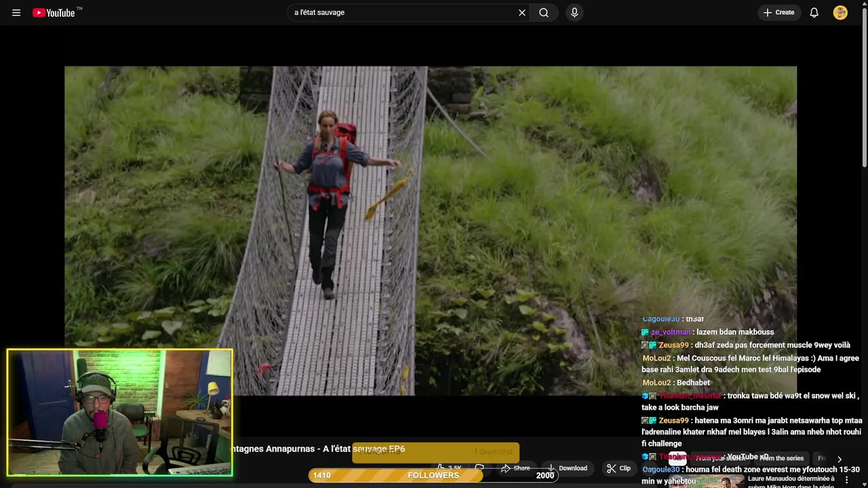This screenshot has height=488, width=868.
Task: Select the 'From the series' filter chip
Action: (781, 458)
